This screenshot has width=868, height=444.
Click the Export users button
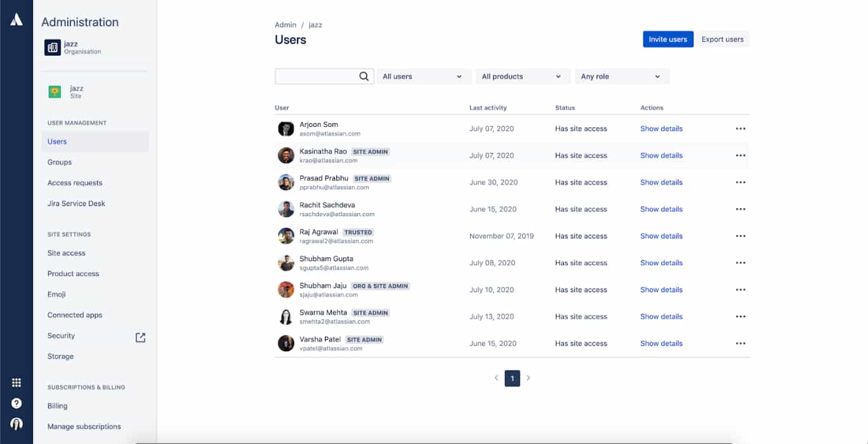[x=723, y=39]
